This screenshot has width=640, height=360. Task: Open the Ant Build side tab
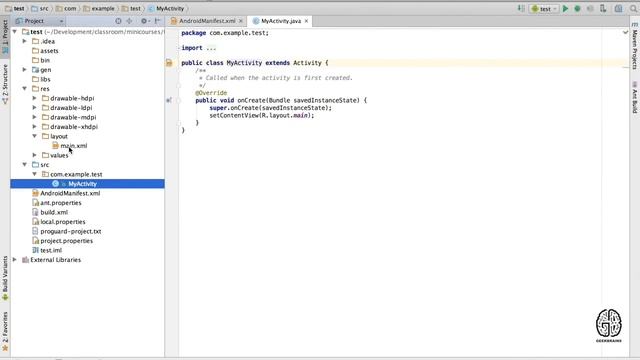click(x=635, y=98)
